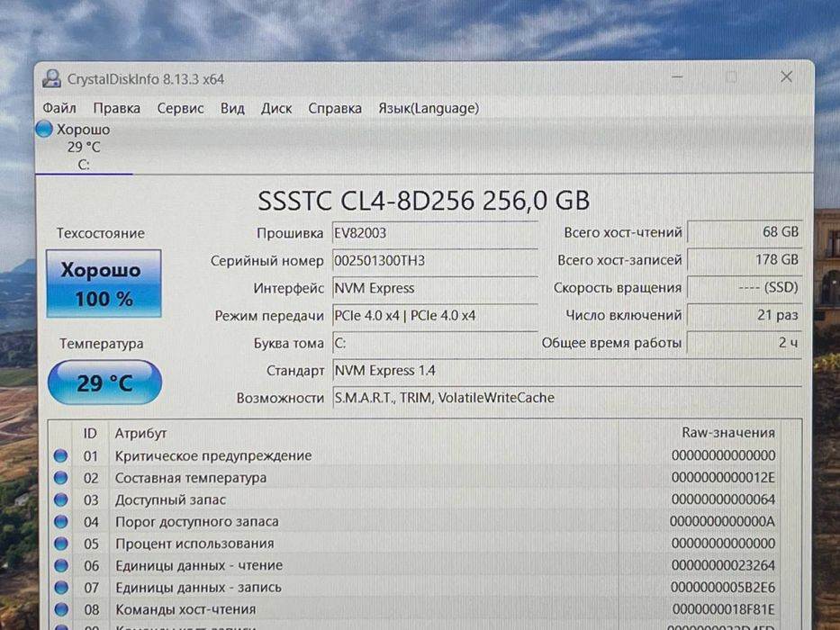Click the disk title SSSTC CL4-8D256 256,0 GB
Image resolution: width=840 pixels, height=630 pixels.
(x=424, y=201)
